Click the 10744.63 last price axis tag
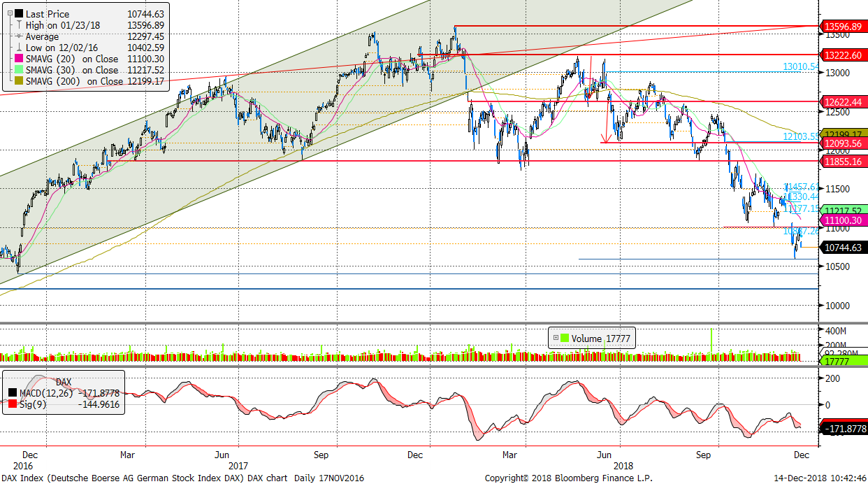868x484 pixels. point(846,248)
